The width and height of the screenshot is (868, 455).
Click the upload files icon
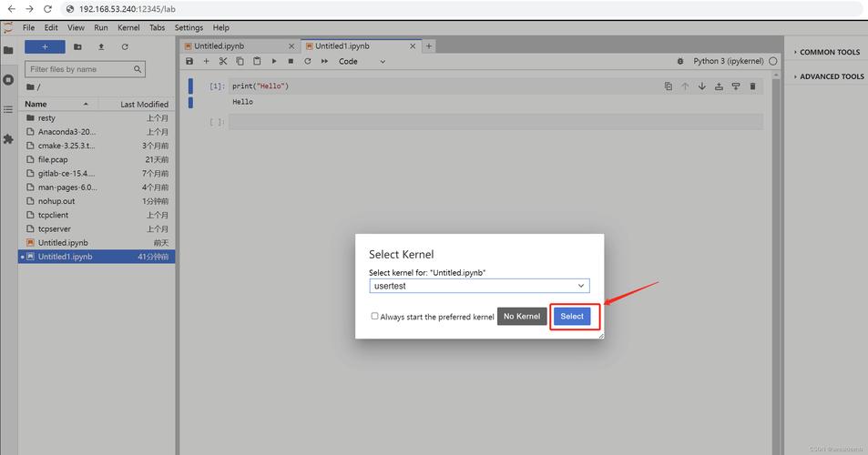101,46
